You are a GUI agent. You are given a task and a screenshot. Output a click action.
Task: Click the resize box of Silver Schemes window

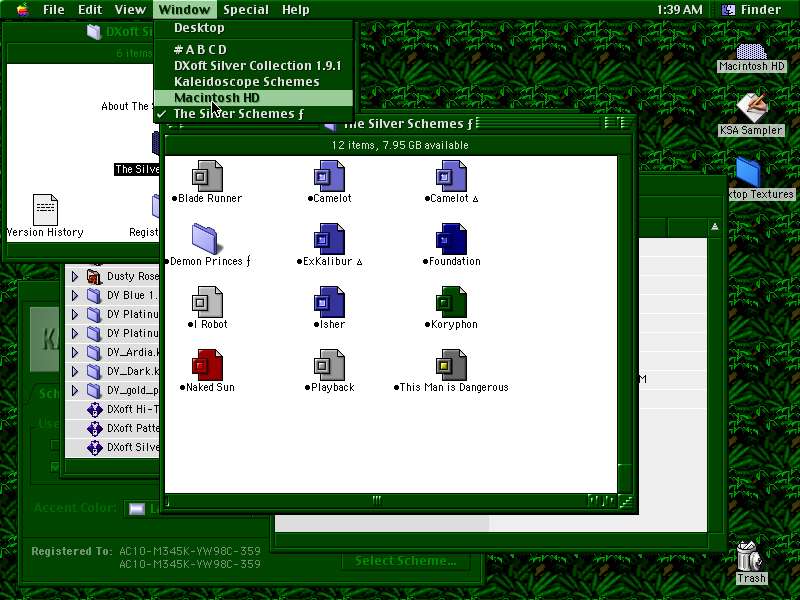[x=626, y=502]
